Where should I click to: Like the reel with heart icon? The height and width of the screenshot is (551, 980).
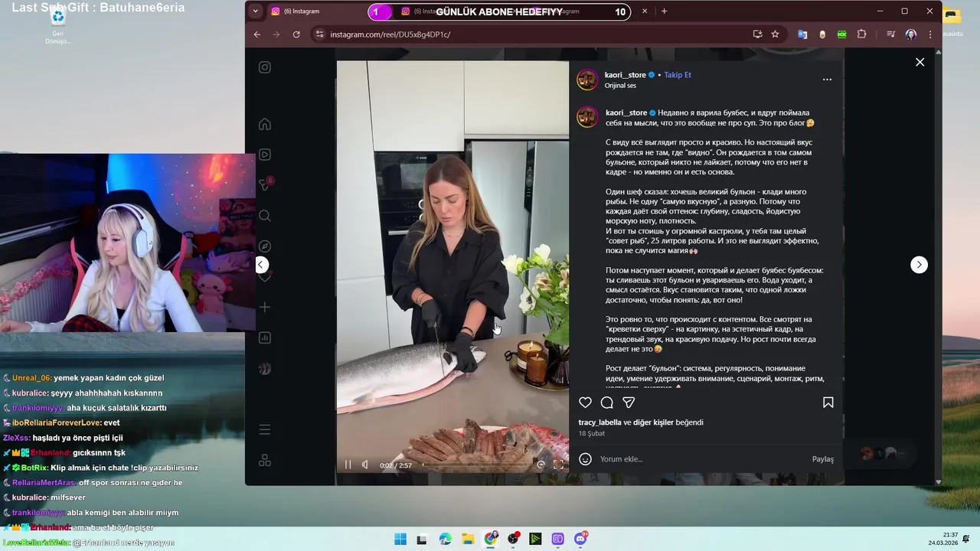click(x=585, y=403)
